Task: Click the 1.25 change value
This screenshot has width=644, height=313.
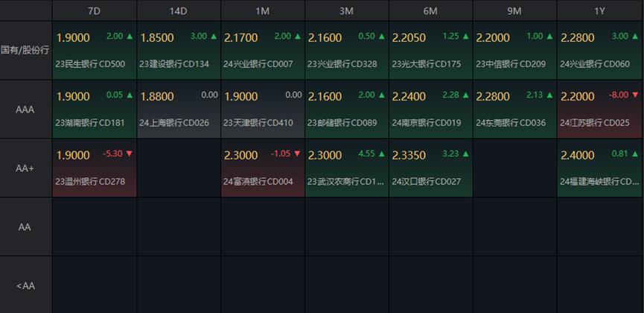Action: (451, 37)
